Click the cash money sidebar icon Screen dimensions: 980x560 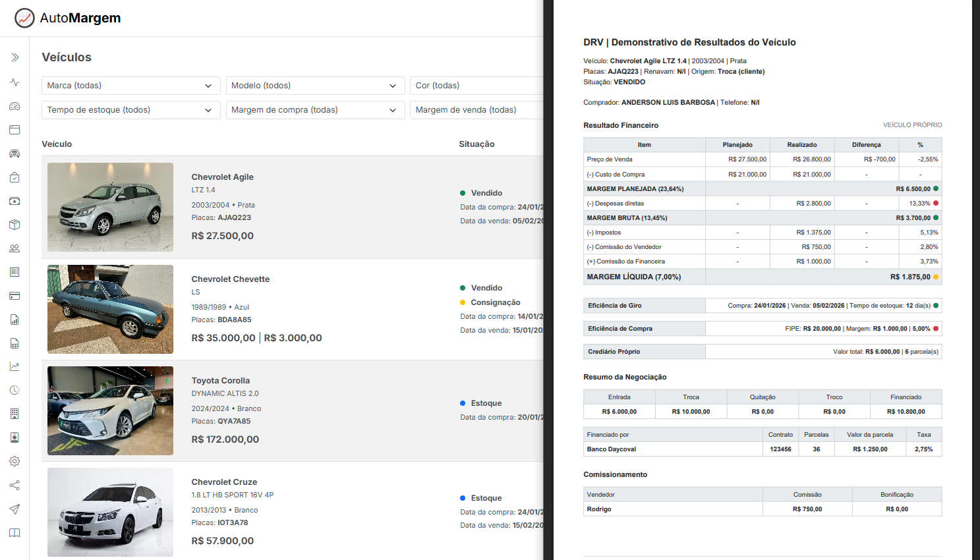coord(14,201)
